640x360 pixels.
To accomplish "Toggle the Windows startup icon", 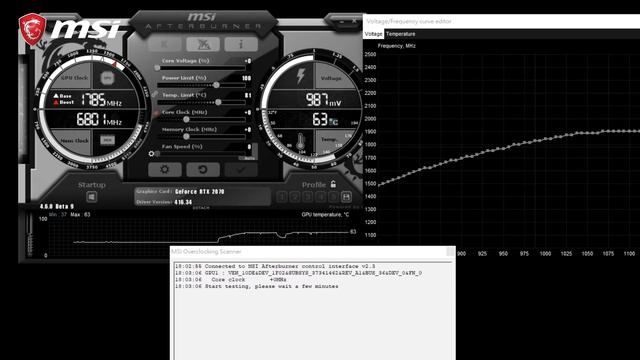I will pos(92,197).
